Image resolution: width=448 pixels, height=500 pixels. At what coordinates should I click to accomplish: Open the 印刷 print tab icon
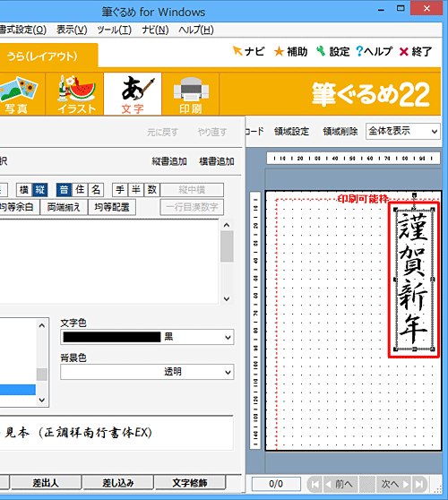point(190,94)
